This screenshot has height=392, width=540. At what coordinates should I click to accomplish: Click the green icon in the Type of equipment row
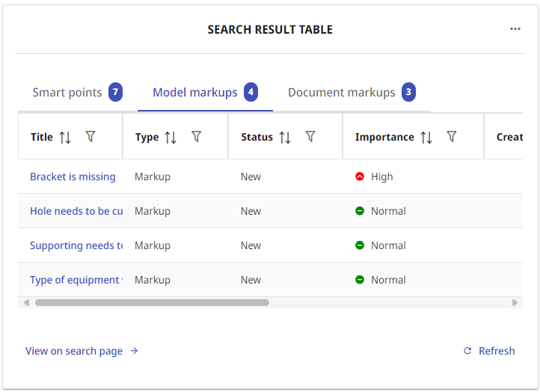point(360,280)
